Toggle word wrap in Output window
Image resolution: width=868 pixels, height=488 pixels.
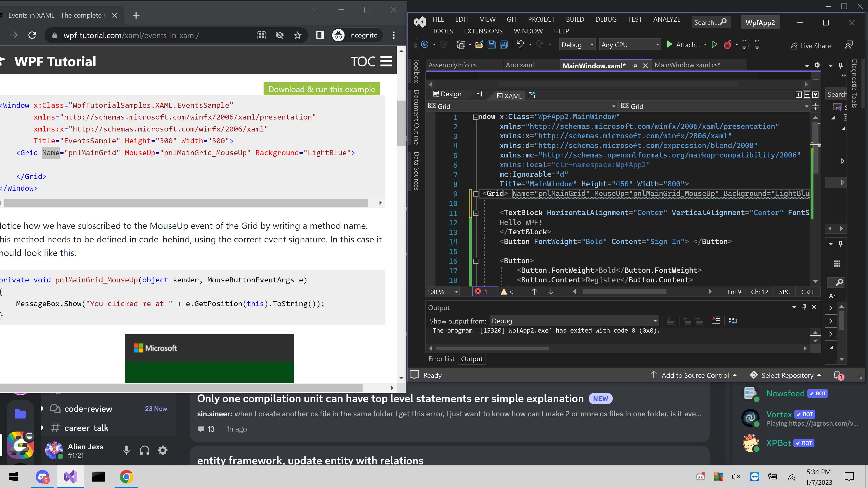click(x=733, y=321)
